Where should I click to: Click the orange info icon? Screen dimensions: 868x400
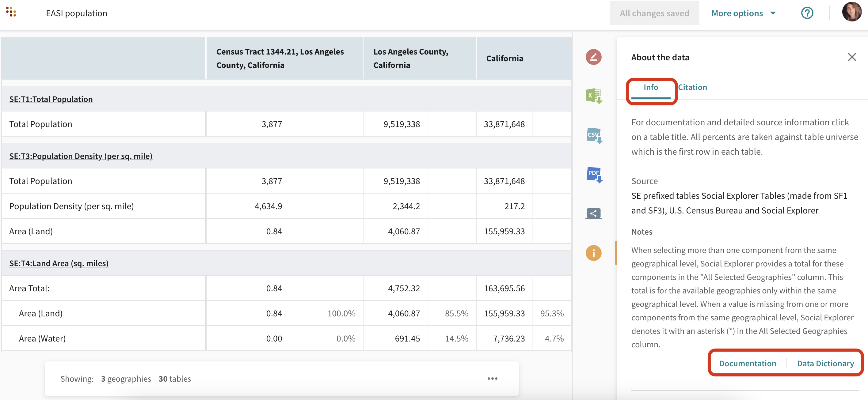pyautogui.click(x=593, y=253)
